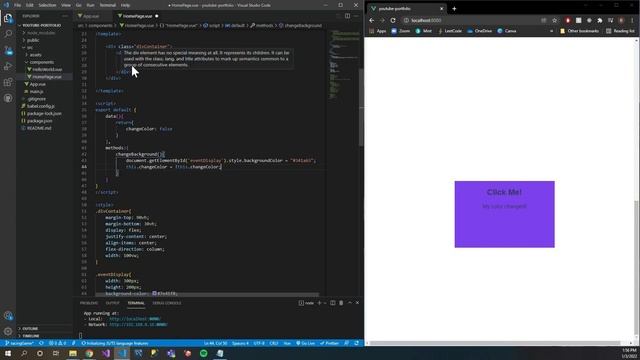
Task: Open the Chrome three-dot menu
Action: pos(632,20)
